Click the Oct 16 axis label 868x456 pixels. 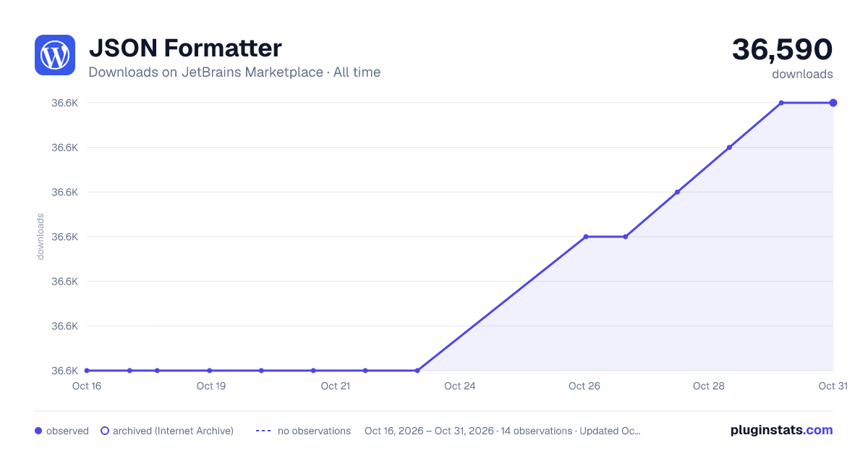(x=87, y=386)
